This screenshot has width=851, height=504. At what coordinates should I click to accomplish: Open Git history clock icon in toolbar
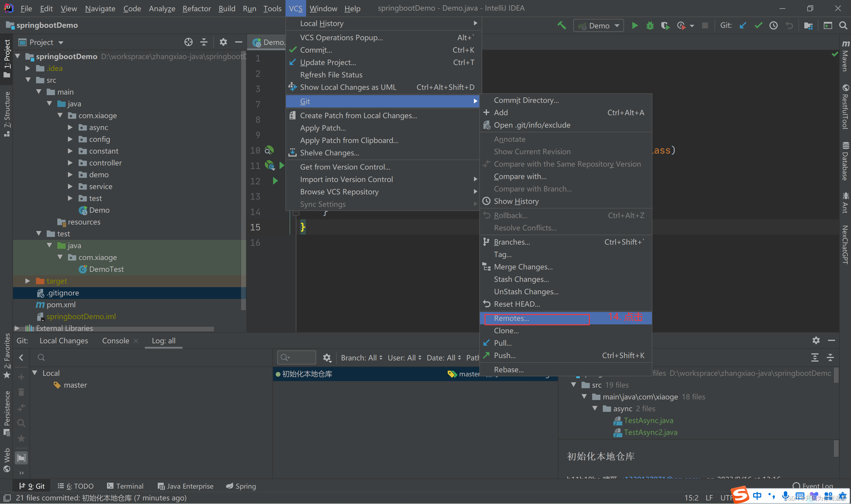pos(773,25)
